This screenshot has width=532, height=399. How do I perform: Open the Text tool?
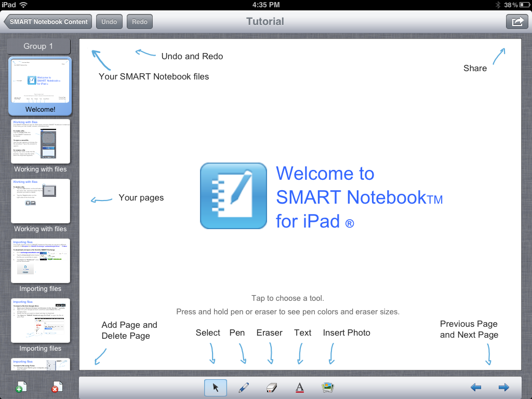(299, 387)
